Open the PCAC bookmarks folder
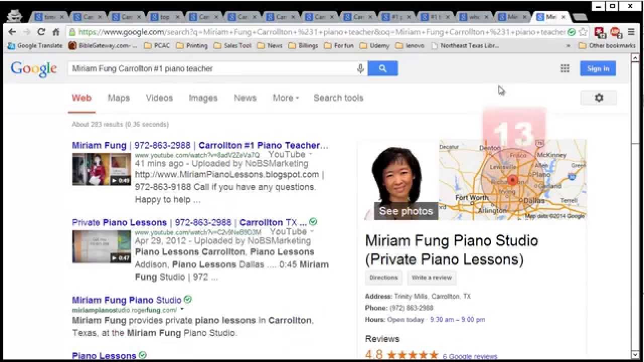This screenshot has width=644, height=362. click(157, 46)
